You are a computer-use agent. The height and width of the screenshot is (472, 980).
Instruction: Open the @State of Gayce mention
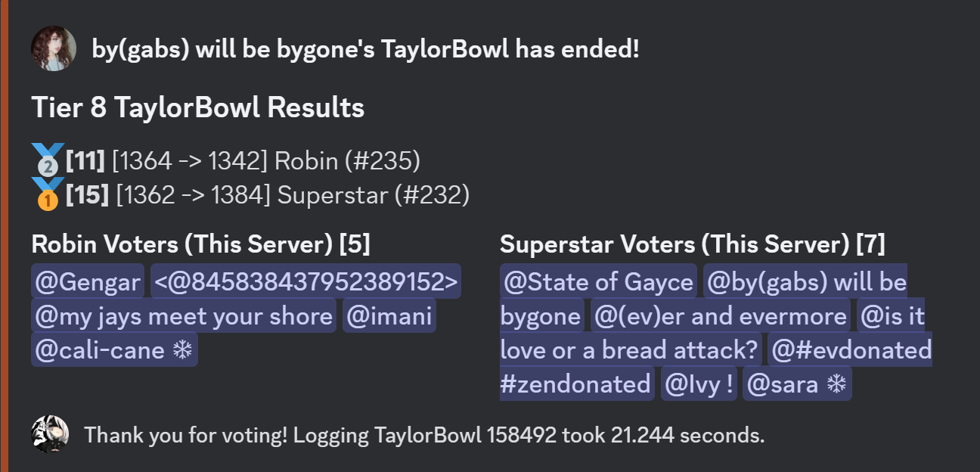coord(598,281)
